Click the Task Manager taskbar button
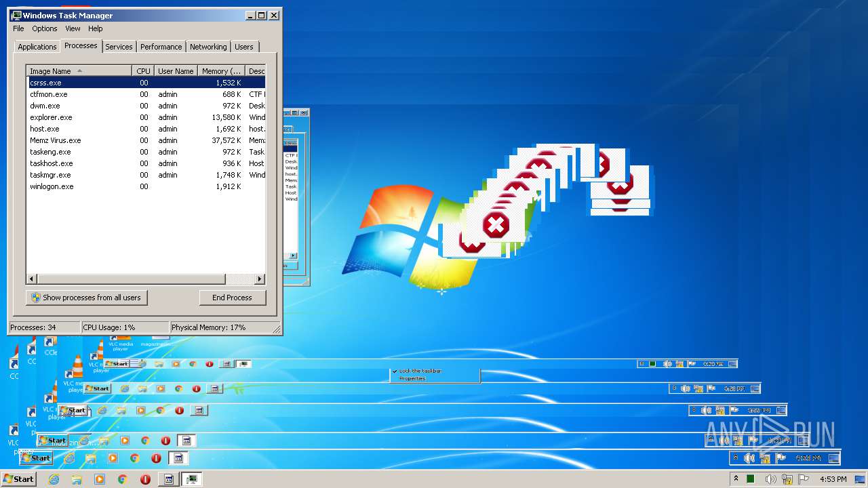The height and width of the screenshot is (488, 868). coord(192,479)
